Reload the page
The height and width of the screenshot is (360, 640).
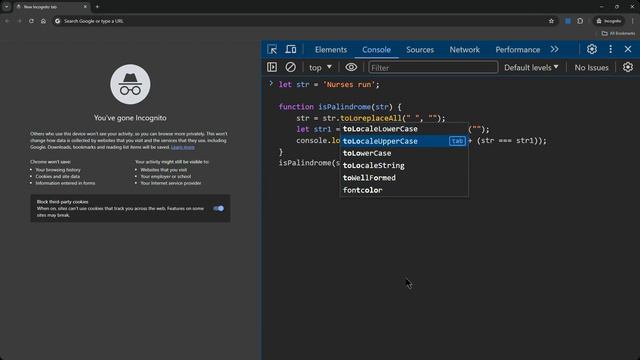click(x=31, y=21)
